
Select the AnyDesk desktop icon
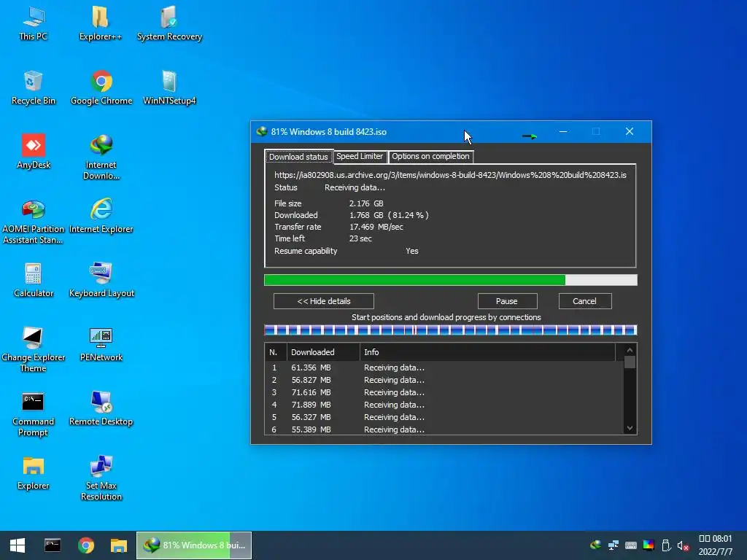[34, 152]
